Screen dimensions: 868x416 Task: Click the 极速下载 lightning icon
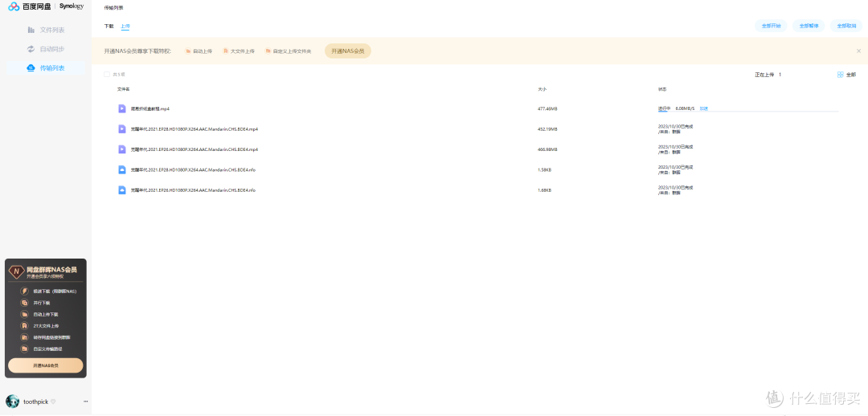[24, 291]
